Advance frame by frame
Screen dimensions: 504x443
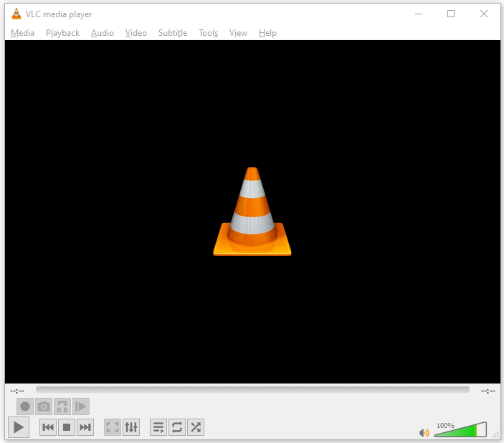pyautogui.click(x=81, y=406)
